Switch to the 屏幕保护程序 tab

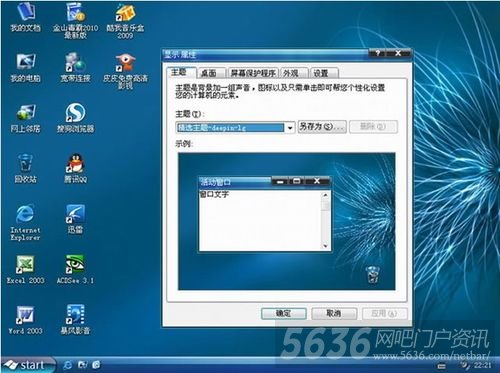click(253, 73)
